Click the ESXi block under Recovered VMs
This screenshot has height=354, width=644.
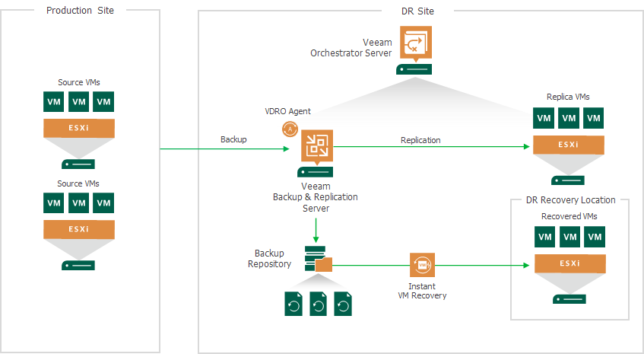point(570,263)
